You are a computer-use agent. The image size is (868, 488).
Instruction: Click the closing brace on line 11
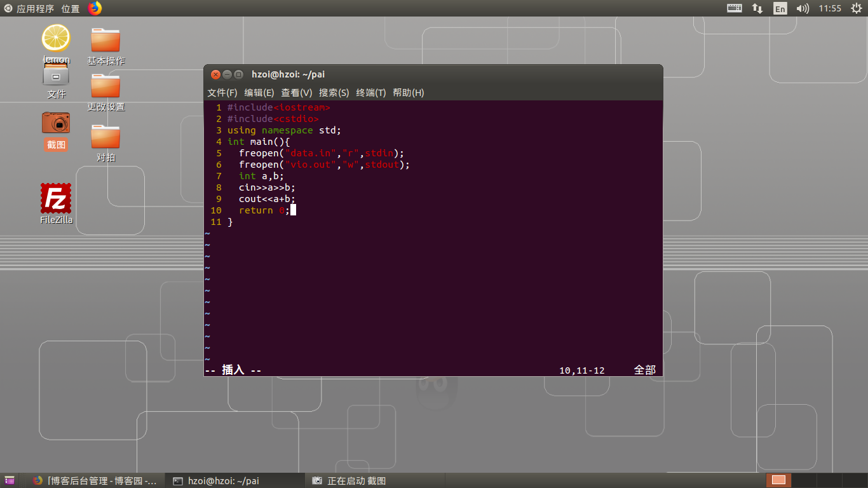point(230,222)
